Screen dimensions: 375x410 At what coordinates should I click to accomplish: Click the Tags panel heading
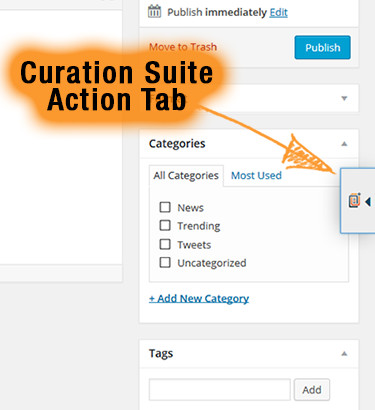161,353
